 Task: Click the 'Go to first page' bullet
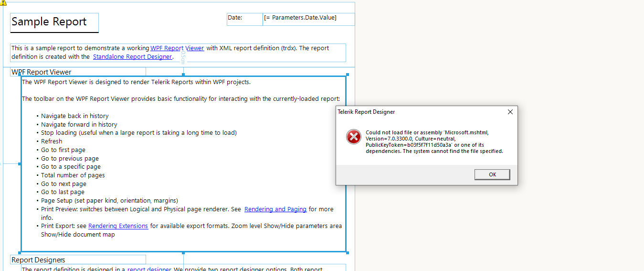coord(63,150)
